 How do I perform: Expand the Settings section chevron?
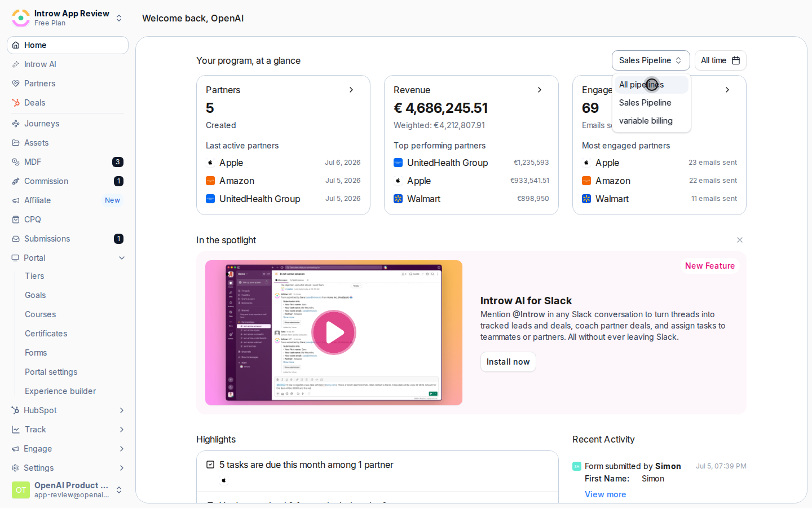[x=122, y=468]
